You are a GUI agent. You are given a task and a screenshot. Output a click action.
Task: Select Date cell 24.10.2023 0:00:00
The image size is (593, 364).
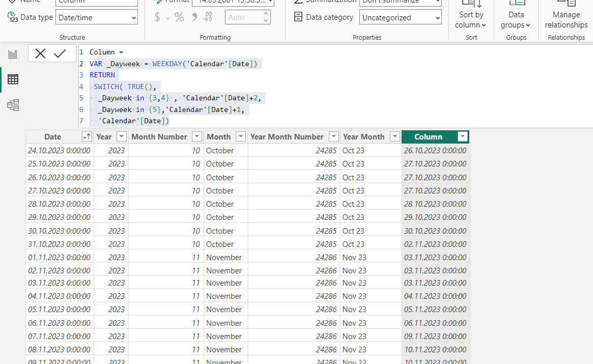(x=60, y=151)
